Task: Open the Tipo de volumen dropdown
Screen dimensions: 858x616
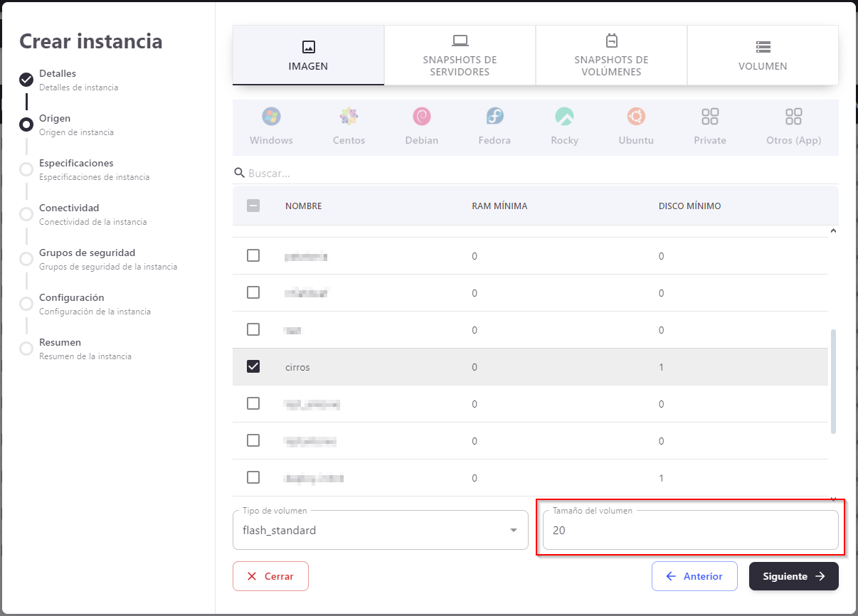Action: coord(380,530)
